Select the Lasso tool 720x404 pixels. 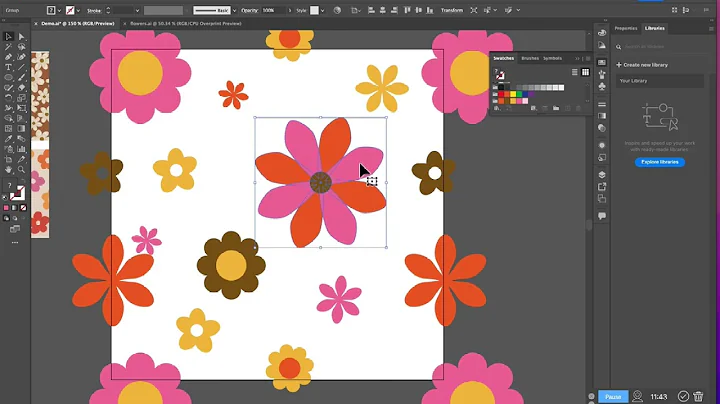22,47
